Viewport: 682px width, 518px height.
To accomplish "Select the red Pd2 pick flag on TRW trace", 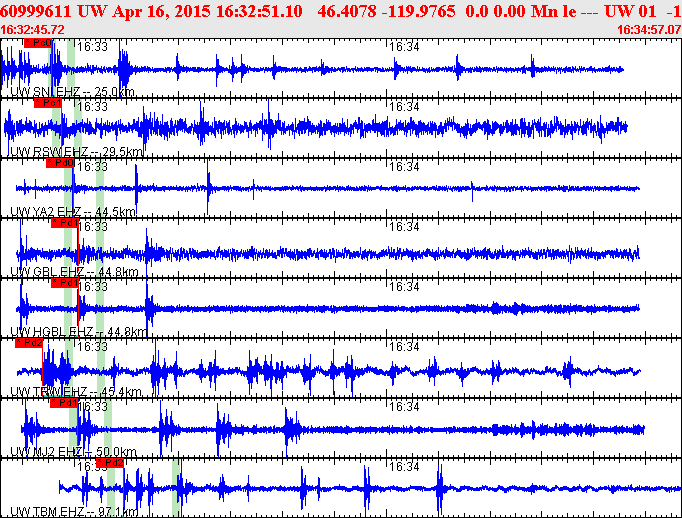I will (28, 343).
